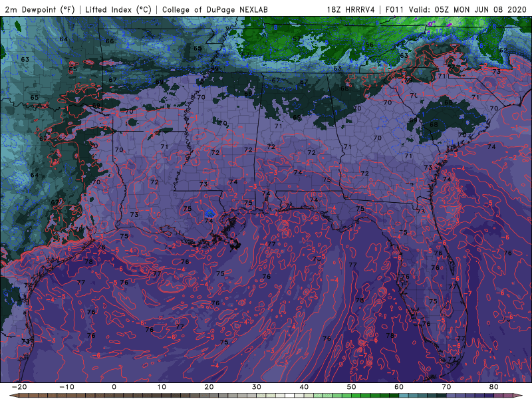The image size is (532, 399).
Task: Click the "2m Dewpoint (°F)" title text
Action: click(x=40, y=9)
